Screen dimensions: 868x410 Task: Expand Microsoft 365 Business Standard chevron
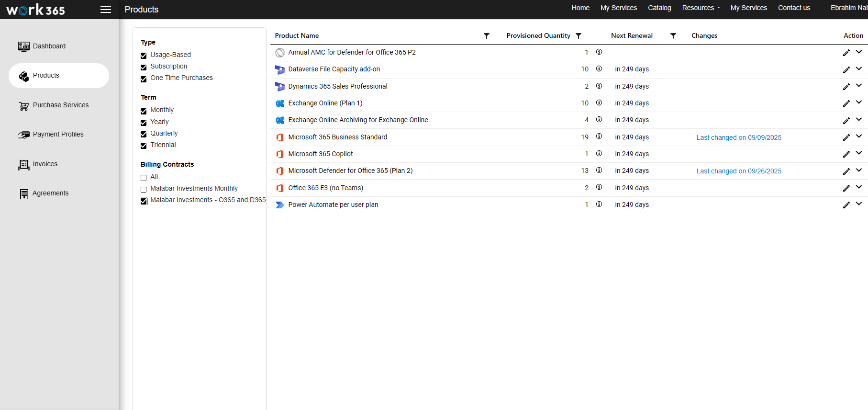(859, 136)
